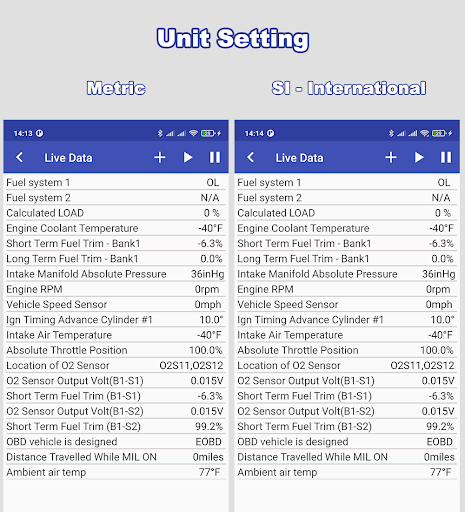
Task: Tap Bluetooth icon in left phone status bar
Action: pos(160,133)
